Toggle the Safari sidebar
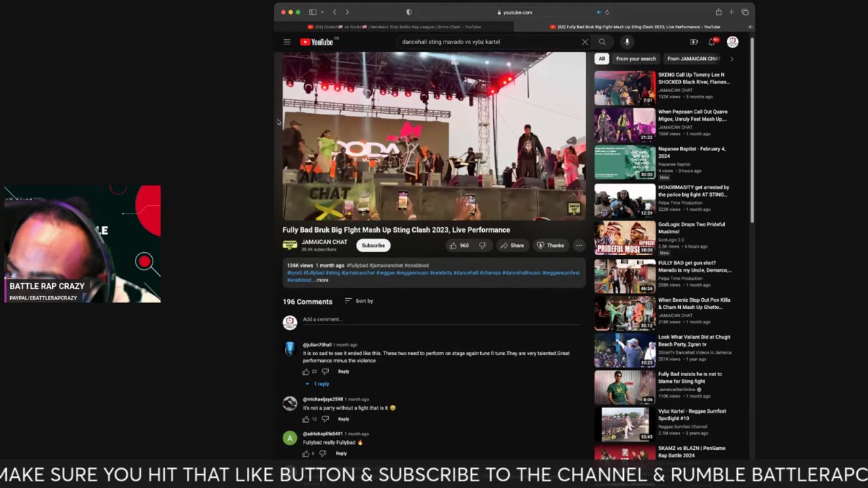The height and width of the screenshot is (488, 868). pyautogui.click(x=313, y=12)
